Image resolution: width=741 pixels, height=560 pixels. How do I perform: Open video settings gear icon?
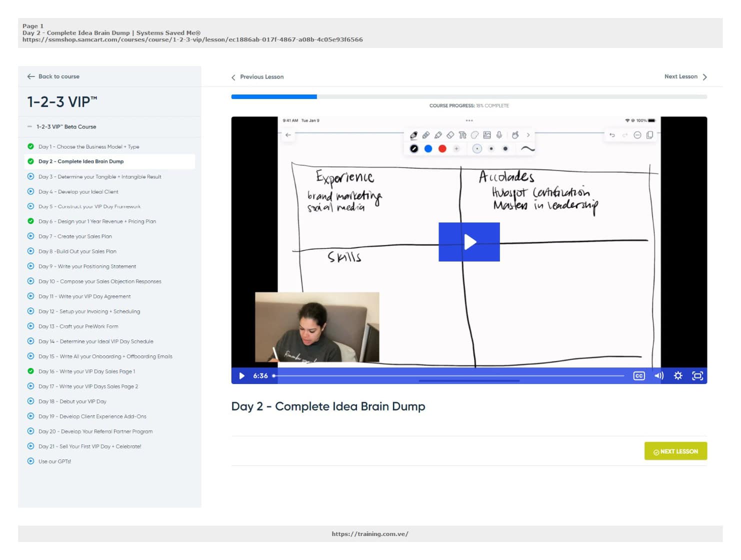click(x=677, y=376)
